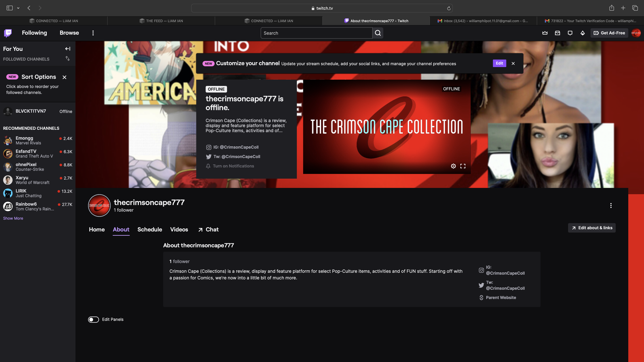The height and width of the screenshot is (362, 644).
Task: Click Edit about & links button
Action: click(592, 228)
